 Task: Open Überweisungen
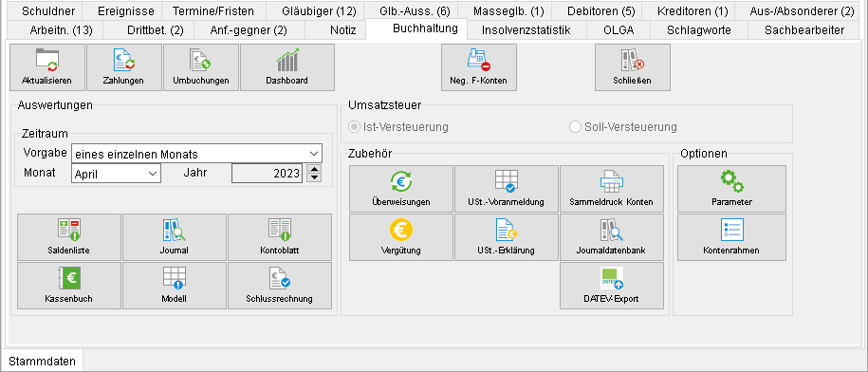point(400,189)
